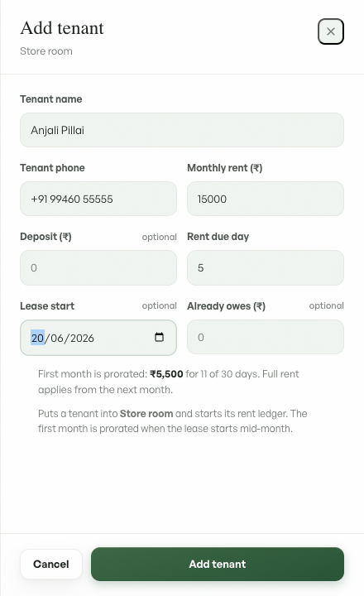
Task: Click into the Deposit amount field
Action: click(x=98, y=267)
